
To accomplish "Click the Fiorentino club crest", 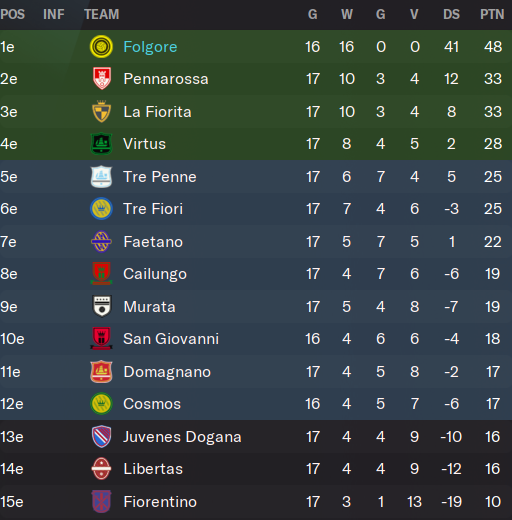I will point(101,501).
